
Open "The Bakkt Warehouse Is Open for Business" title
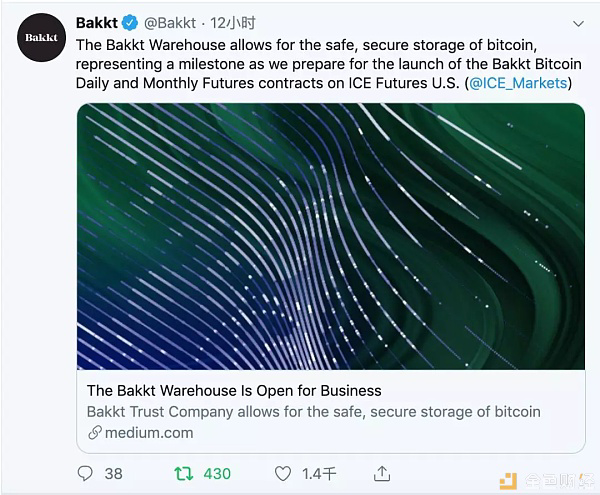[x=234, y=390]
